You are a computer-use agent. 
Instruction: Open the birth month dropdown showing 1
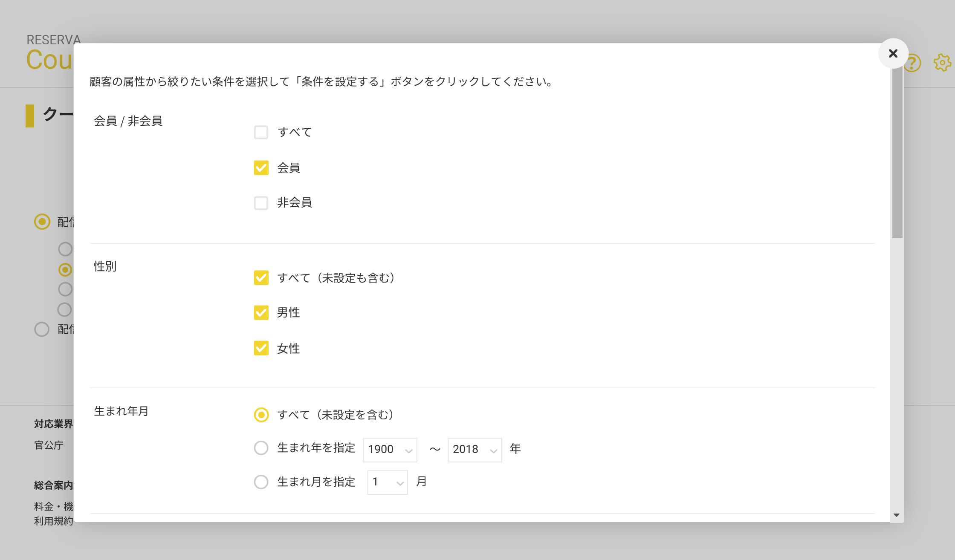[x=387, y=482]
